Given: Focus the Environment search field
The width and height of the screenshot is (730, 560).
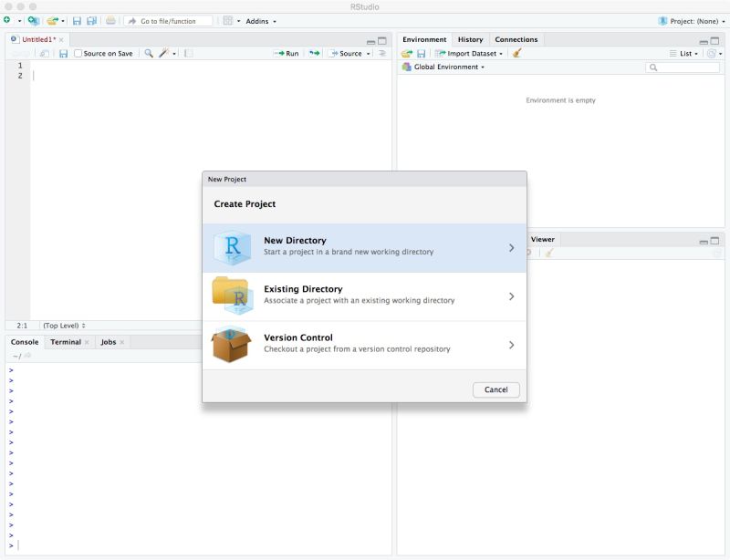Looking at the screenshot, I should [683, 67].
